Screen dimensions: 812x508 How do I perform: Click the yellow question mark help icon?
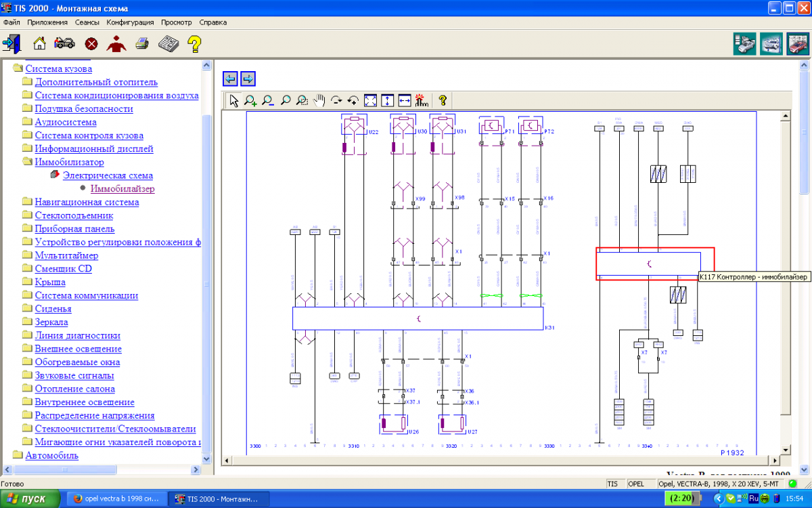pyautogui.click(x=194, y=44)
